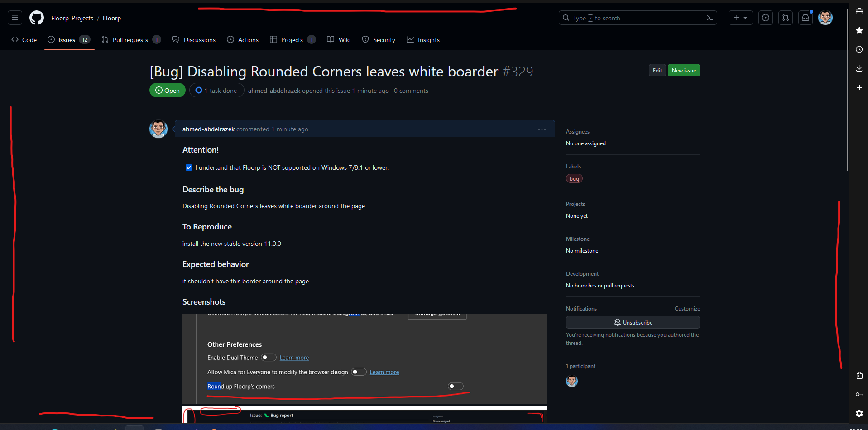This screenshot has width=868, height=430.
Task: Open your profile avatar menu
Action: (x=825, y=18)
